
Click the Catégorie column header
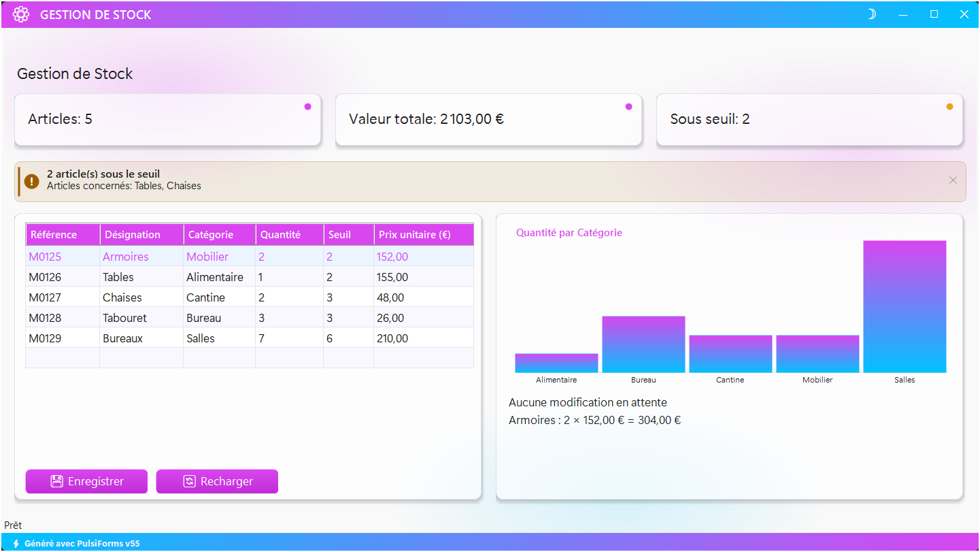click(220, 235)
